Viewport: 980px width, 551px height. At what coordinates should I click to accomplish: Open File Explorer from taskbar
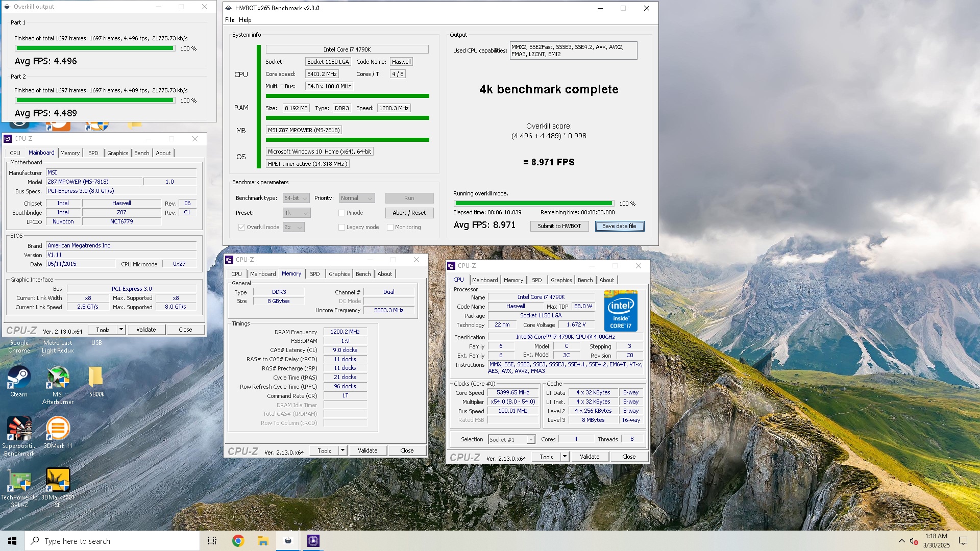[263, 541]
